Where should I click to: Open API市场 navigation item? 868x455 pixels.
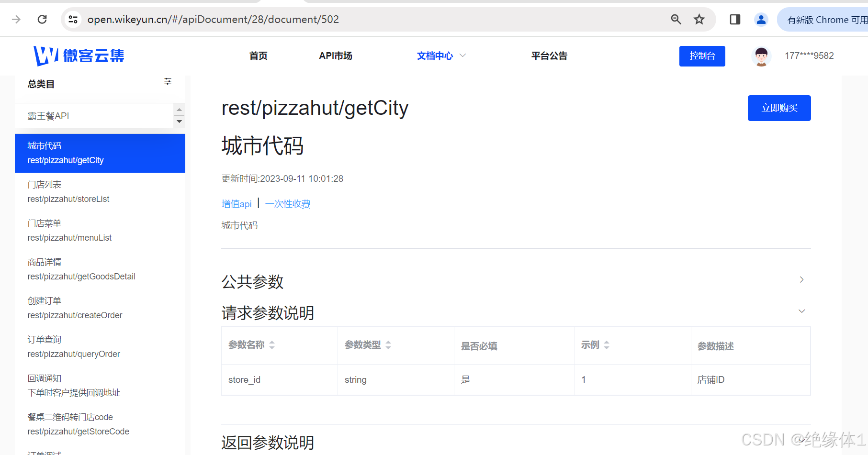click(x=336, y=56)
